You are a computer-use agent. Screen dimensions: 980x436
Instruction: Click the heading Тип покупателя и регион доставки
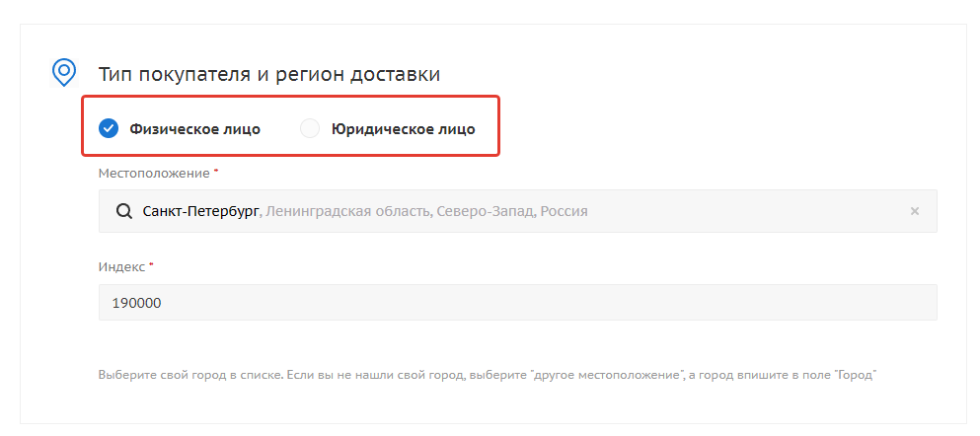[269, 74]
